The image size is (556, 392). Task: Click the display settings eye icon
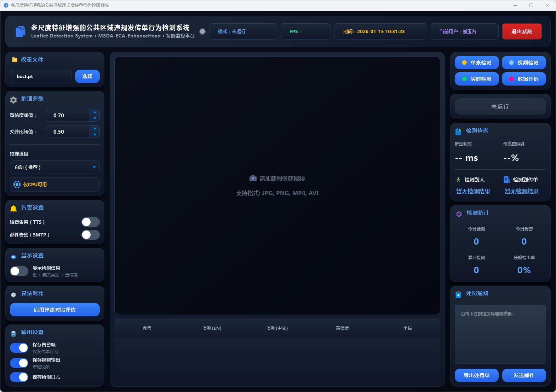pos(13,257)
